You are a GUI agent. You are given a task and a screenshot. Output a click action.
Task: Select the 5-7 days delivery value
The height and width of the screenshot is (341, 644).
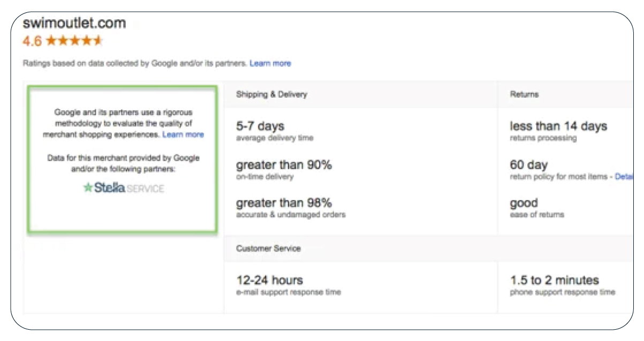point(260,126)
